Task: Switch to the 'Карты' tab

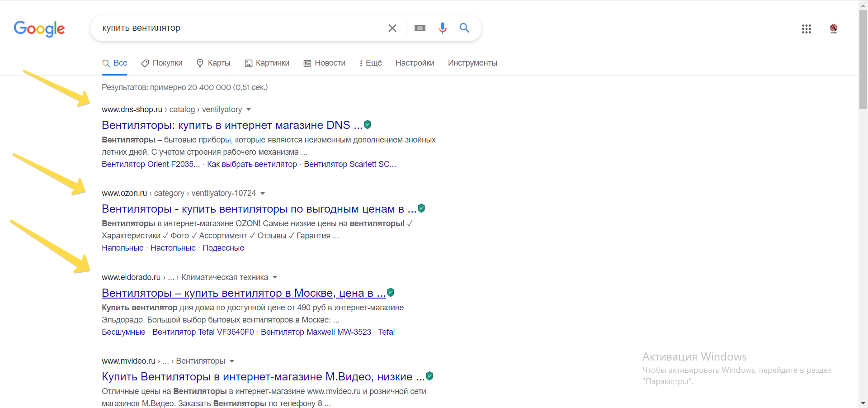Action: (x=213, y=63)
